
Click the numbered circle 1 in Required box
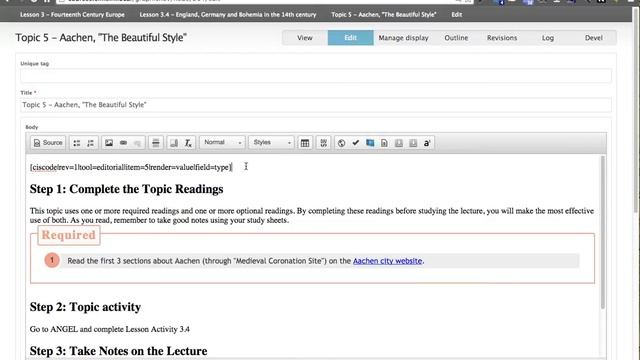point(52,260)
